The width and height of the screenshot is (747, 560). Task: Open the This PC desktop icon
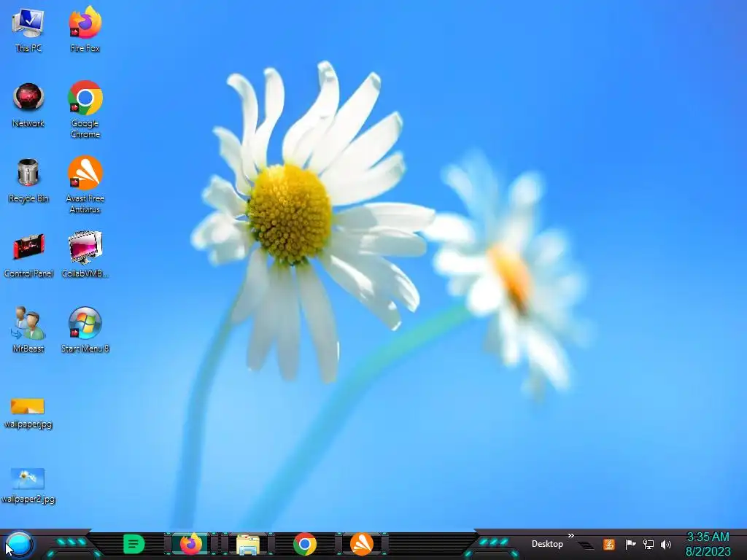(x=28, y=29)
